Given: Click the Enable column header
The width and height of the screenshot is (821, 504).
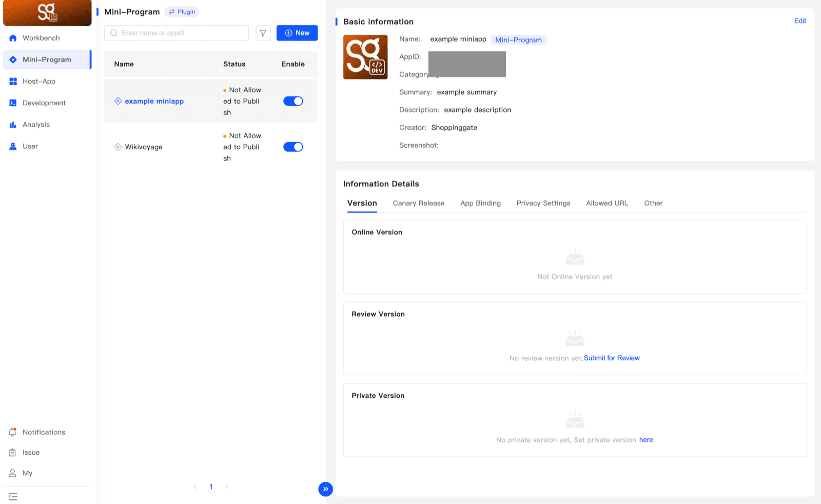Looking at the screenshot, I should [293, 64].
